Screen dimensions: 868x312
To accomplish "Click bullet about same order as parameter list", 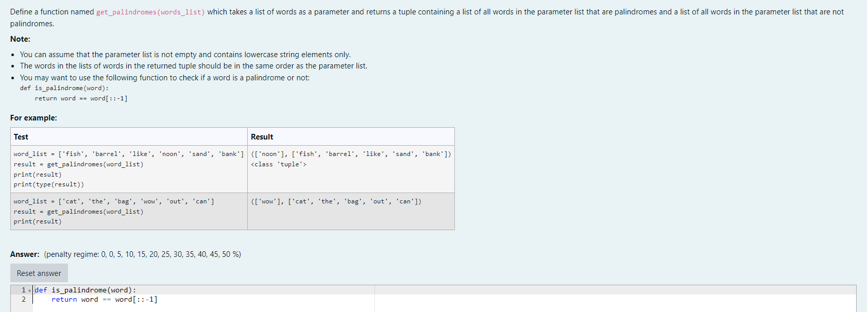I will [x=194, y=66].
